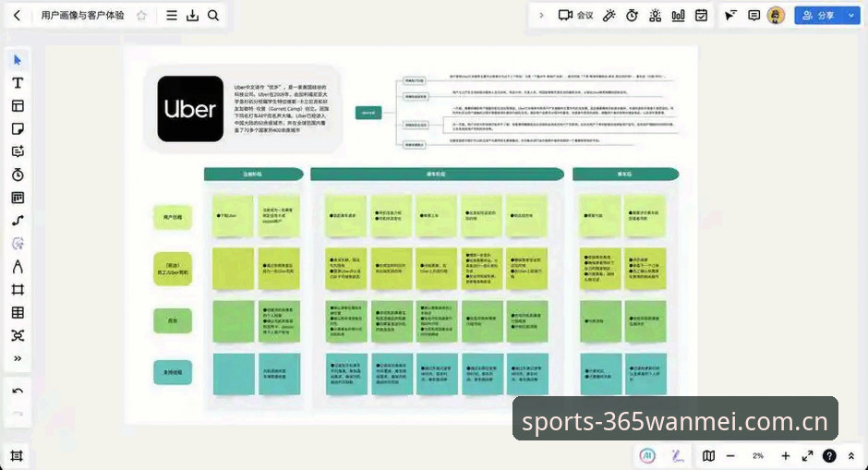
Task: Click the blue 分享 share button
Action: (x=819, y=16)
